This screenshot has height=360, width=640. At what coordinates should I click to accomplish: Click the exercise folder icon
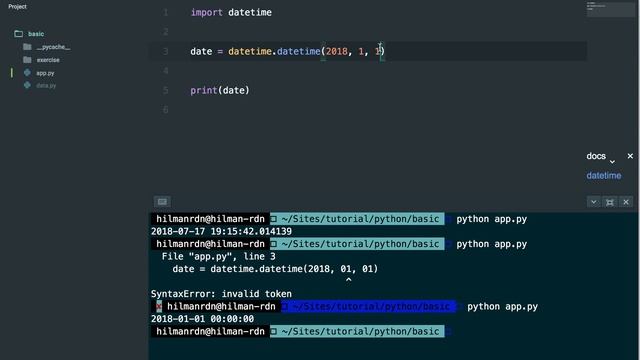[x=27, y=60]
